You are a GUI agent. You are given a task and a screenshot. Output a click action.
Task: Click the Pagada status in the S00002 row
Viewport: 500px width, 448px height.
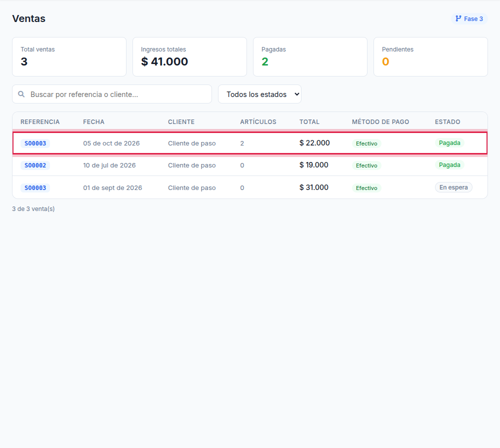point(449,165)
